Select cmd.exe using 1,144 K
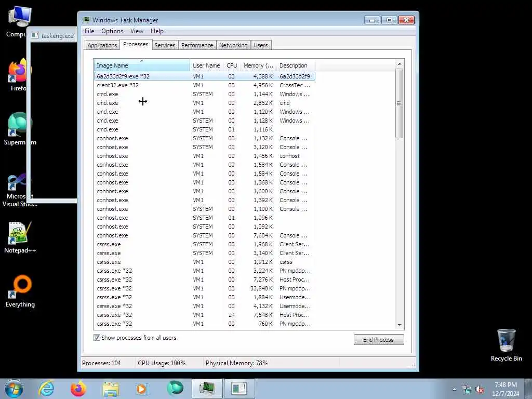 [205, 94]
